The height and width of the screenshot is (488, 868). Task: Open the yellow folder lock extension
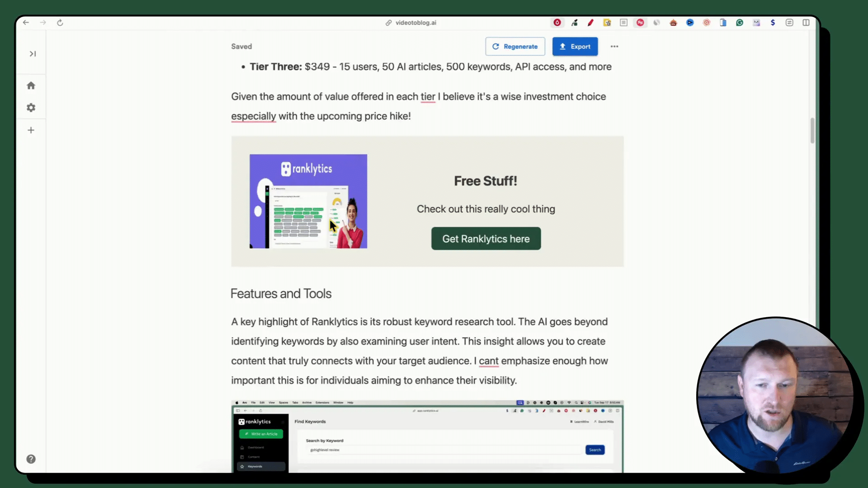607,23
